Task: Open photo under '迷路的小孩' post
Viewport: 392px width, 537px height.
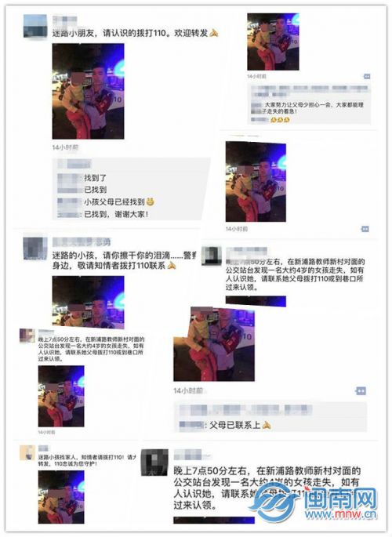Action: 88,302
